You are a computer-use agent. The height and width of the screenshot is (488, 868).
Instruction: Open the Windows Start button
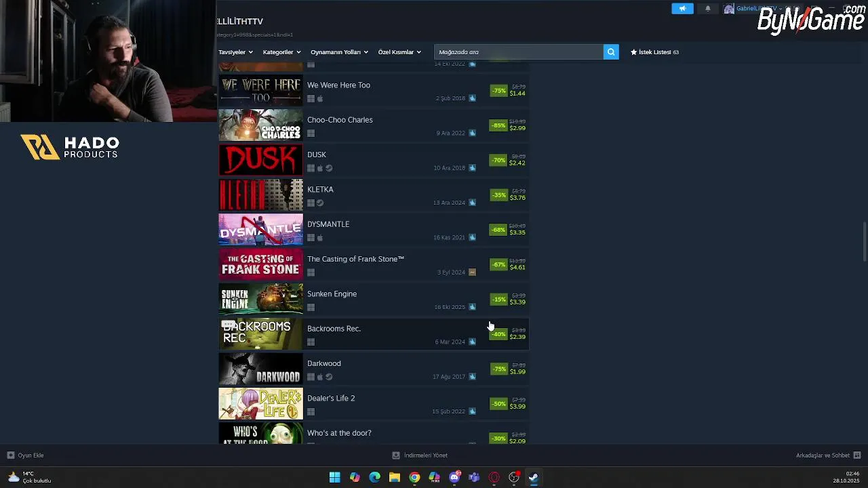point(334,477)
